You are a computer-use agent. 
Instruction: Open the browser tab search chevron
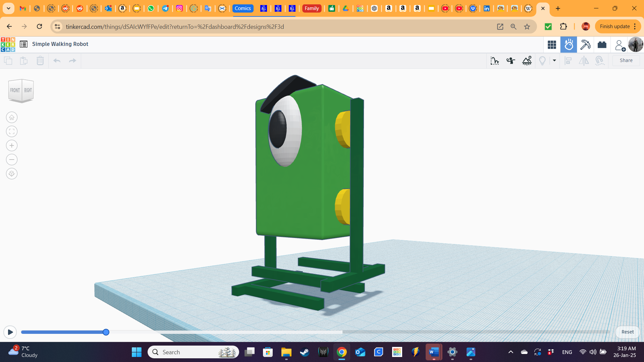(x=8, y=8)
